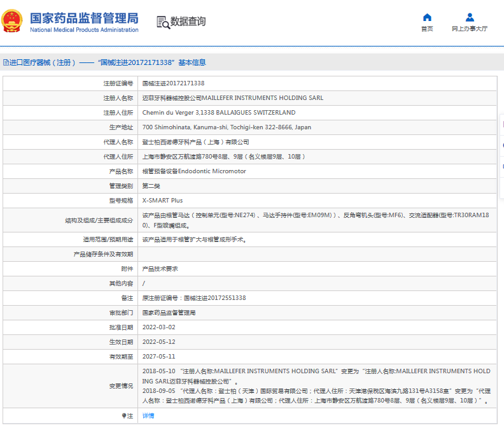
Task: Click the bulb icon beside 注
Action: pyautogui.click(x=124, y=416)
